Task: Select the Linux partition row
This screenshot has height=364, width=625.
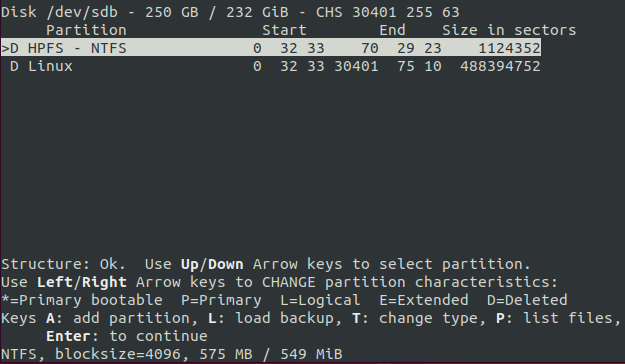Action: (271, 66)
